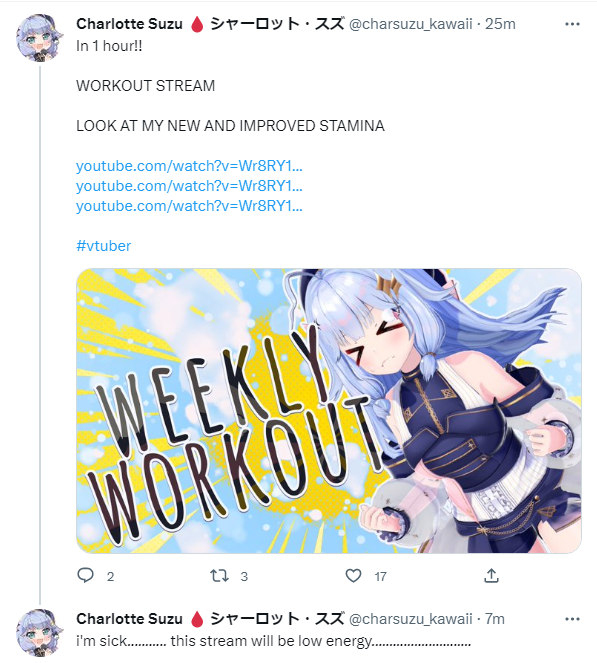The width and height of the screenshot is (597, 663).
Task: Click the @charsuzu_kawaii handle on the second tweet
Action: click(x=411, y=619)
